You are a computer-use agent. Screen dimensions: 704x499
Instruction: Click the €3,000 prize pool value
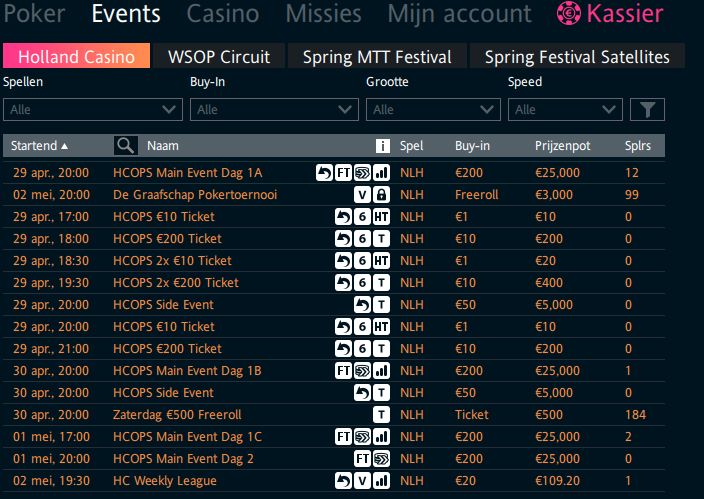pos(554,194)
